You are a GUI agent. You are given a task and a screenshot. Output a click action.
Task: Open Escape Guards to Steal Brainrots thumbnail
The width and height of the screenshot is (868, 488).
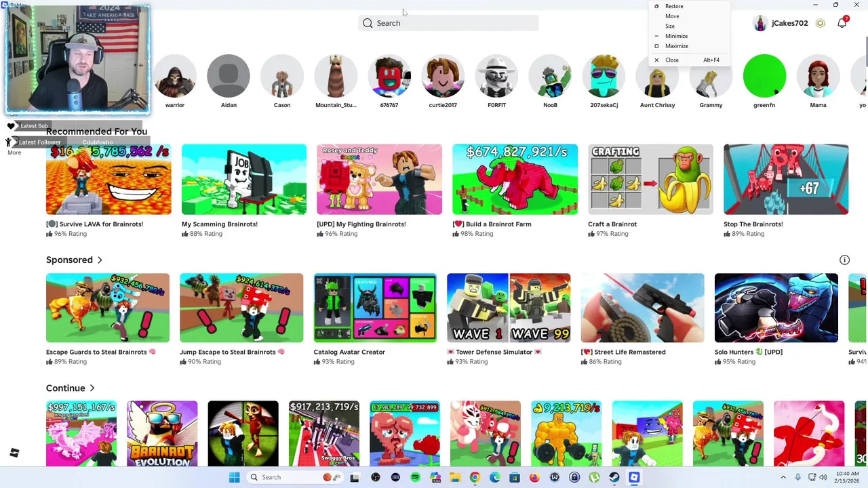tap(108, 308)
